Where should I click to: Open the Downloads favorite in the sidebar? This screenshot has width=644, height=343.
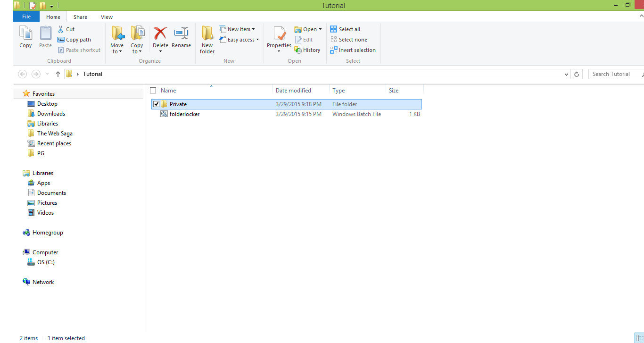point(50,113)
